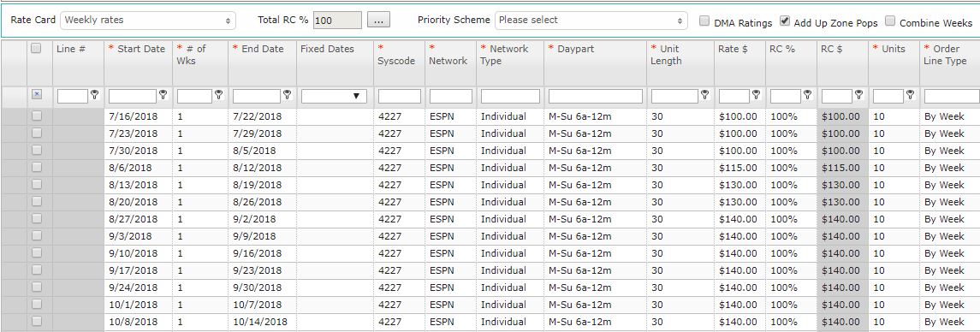This screenshot has width=980, height=332.
Task: Select the row checkbox for 8/20/2018
Action: (36, 201)
